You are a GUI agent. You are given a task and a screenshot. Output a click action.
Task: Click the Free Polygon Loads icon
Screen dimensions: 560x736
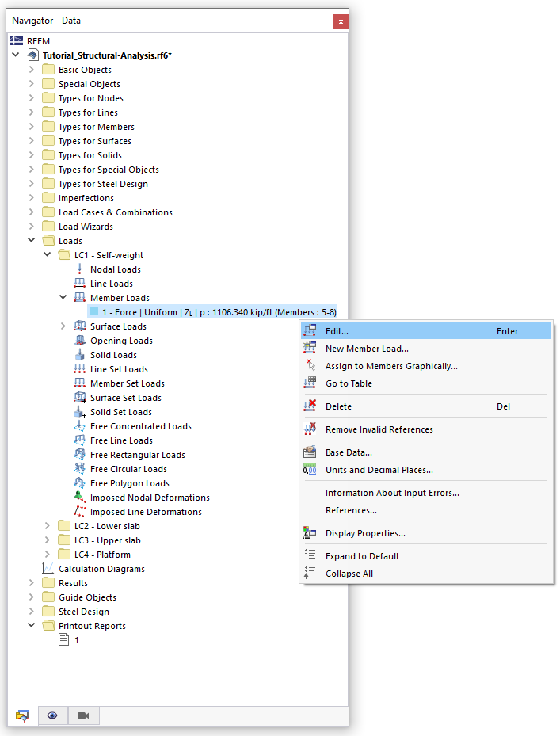click(x=80, y=483)
